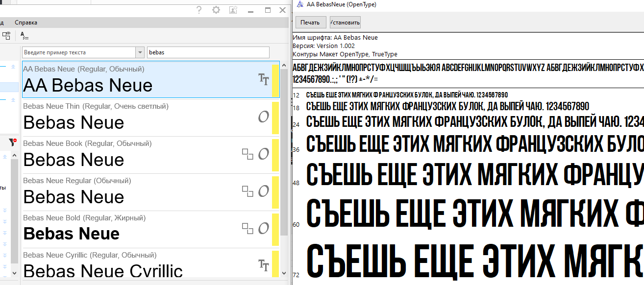Click the yellow status bar in Bebas Neue Thin row
The width and height of the screenshot is (644, 285).
275,118
